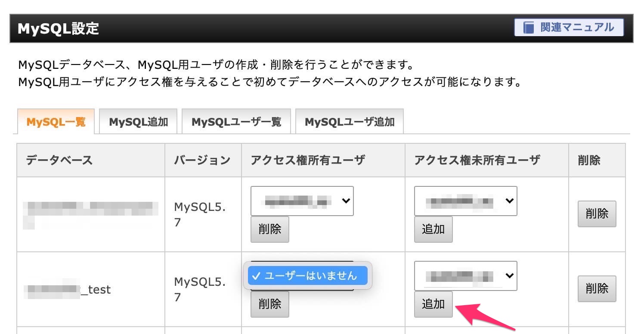Click the 削除 column header

point(597,160)
